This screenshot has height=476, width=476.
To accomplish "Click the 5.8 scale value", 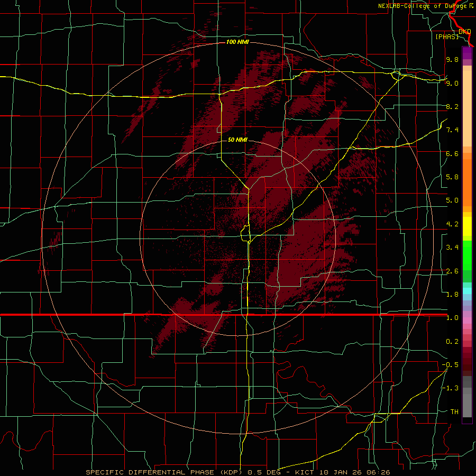I will point(452,177).
